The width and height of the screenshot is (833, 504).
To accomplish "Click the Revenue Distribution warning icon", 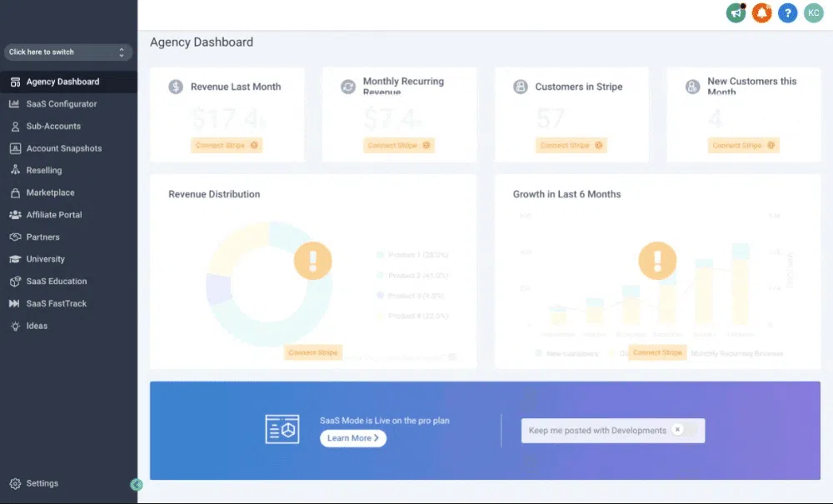I will [x=313, y=261].
